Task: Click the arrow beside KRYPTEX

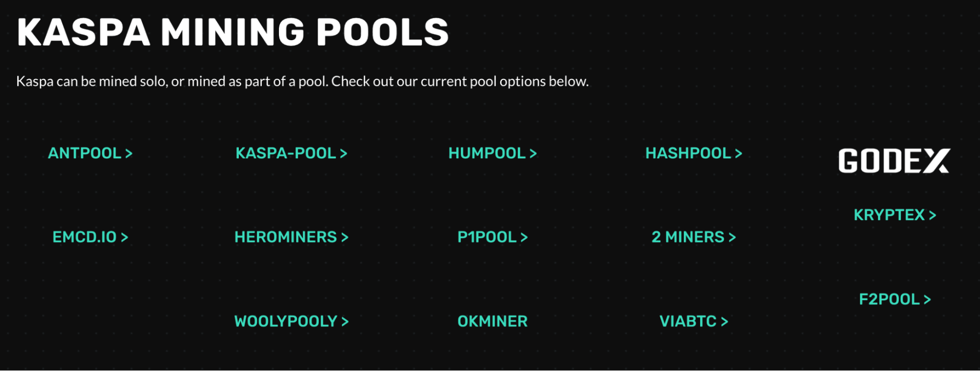Action: (932, 216)
